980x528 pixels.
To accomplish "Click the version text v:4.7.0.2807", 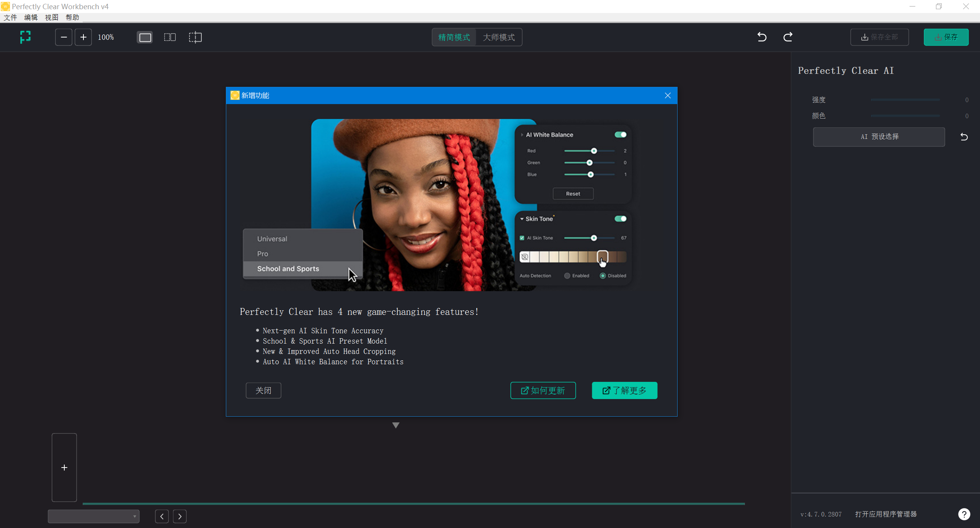I will (821, 514).
